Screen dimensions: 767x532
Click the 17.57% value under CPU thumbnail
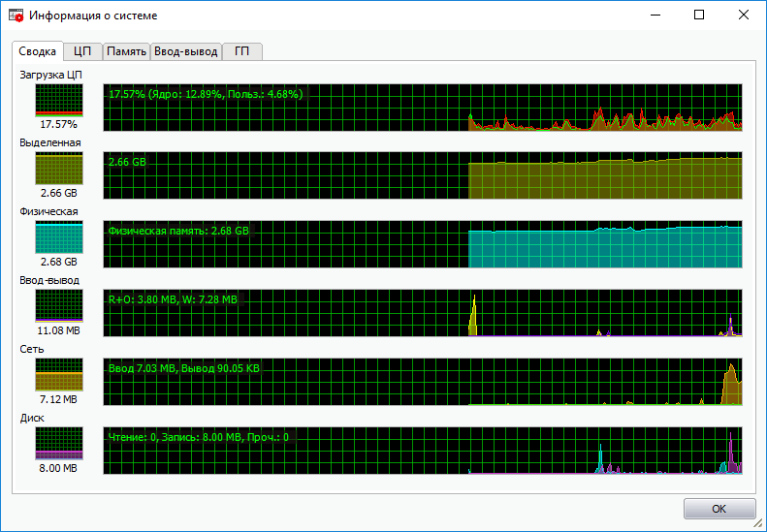[x=59, y=125]
